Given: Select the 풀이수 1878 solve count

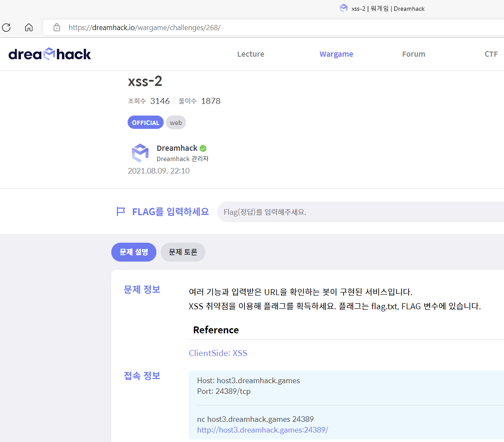Looking at the screenshot, I should tap(200, 101).
